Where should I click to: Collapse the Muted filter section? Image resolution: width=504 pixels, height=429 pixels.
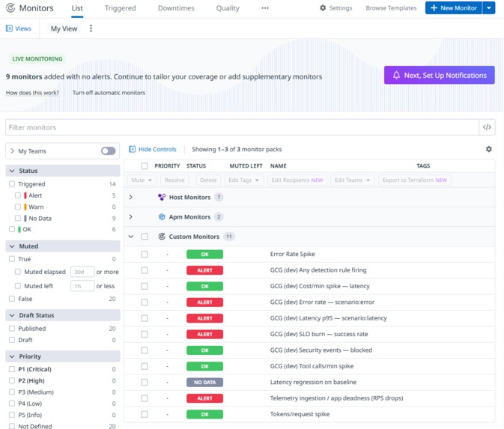(x=12, y=246)
